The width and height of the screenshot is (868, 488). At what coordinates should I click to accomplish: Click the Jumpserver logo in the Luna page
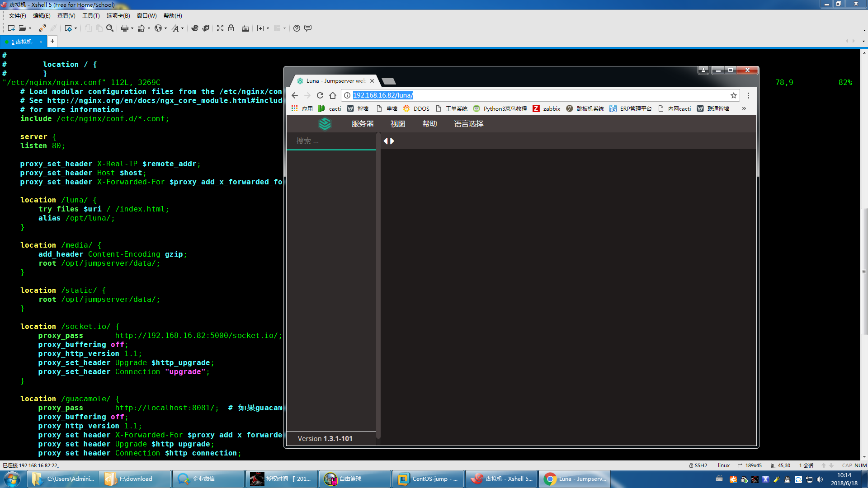click(325, 123)
